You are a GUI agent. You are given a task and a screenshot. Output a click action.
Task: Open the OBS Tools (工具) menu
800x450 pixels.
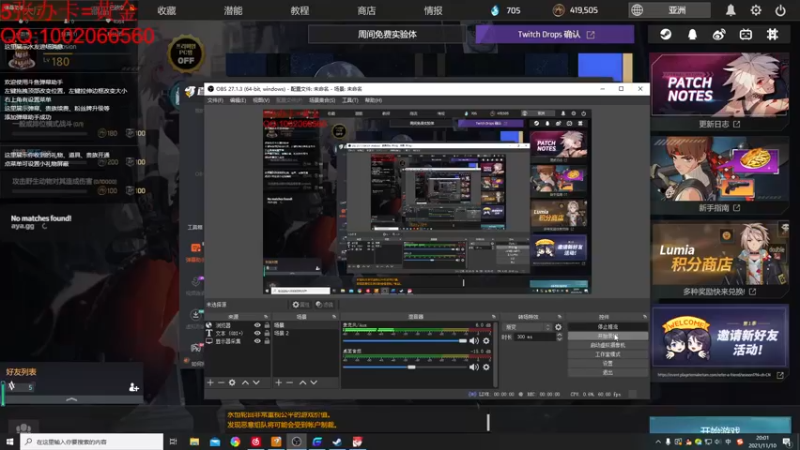point(350,101)
